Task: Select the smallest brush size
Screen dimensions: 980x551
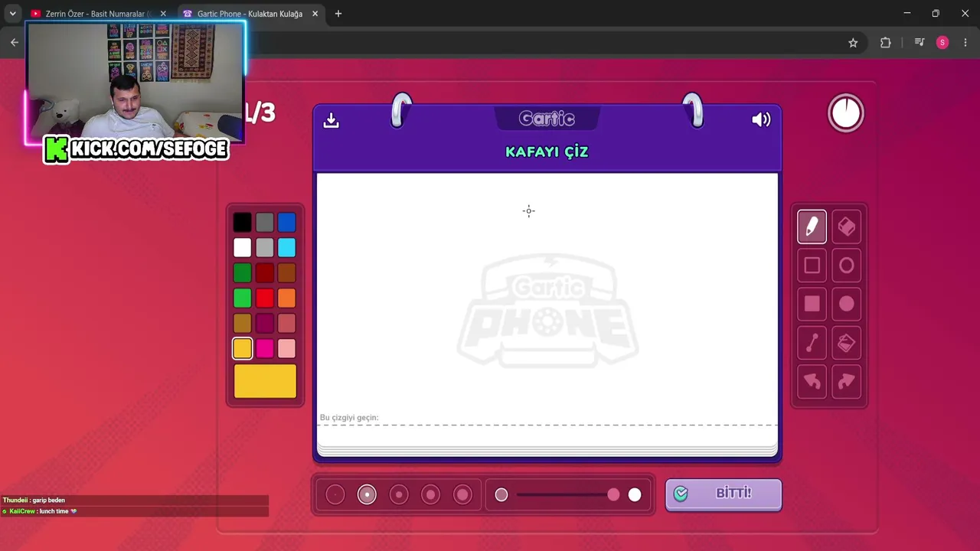Action: pos(335,495)
